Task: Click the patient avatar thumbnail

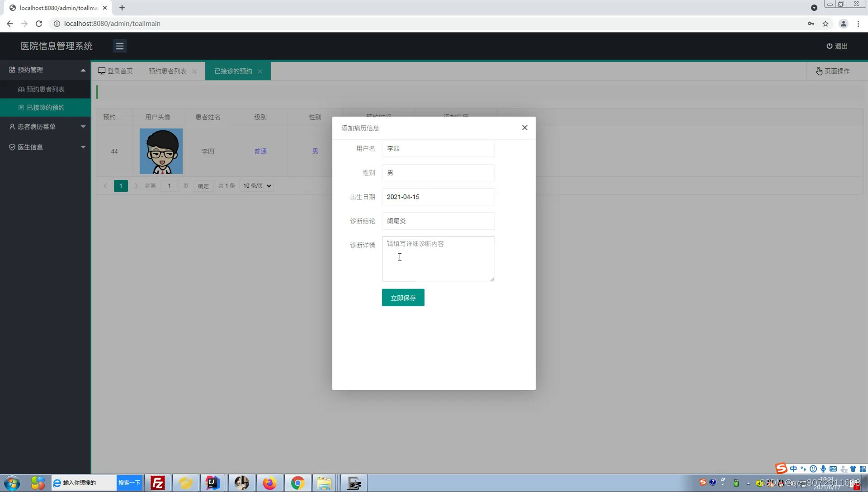Action: coord(161,151)
